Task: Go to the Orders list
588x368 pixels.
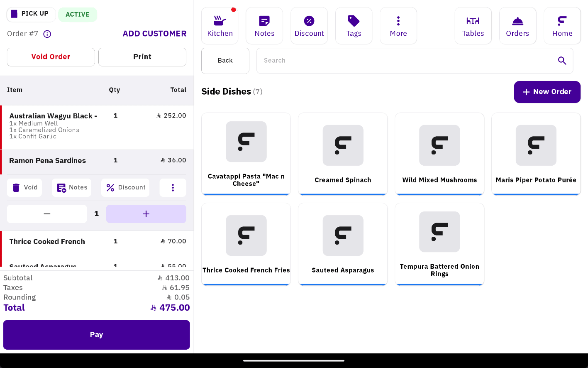Action: 517,26
